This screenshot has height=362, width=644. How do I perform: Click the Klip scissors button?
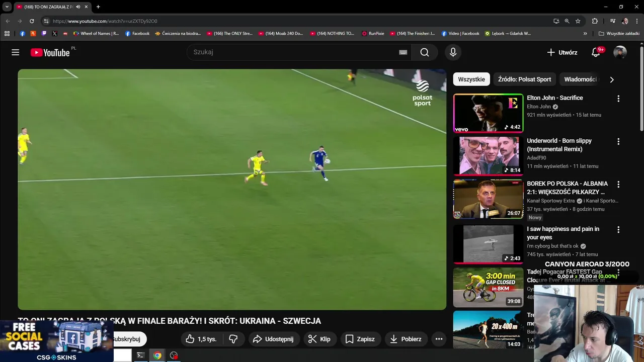coord(319,339)
